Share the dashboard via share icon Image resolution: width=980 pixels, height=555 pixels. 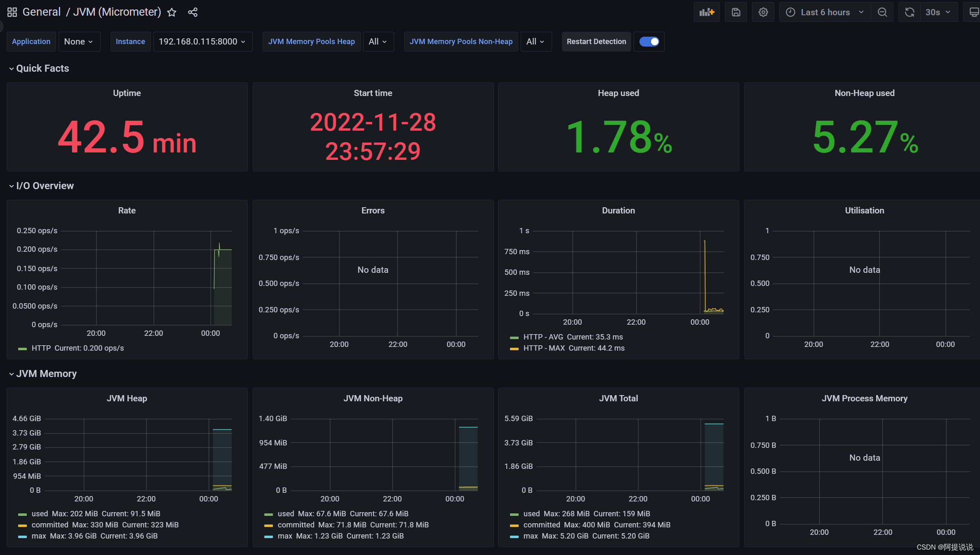[193, 12]
